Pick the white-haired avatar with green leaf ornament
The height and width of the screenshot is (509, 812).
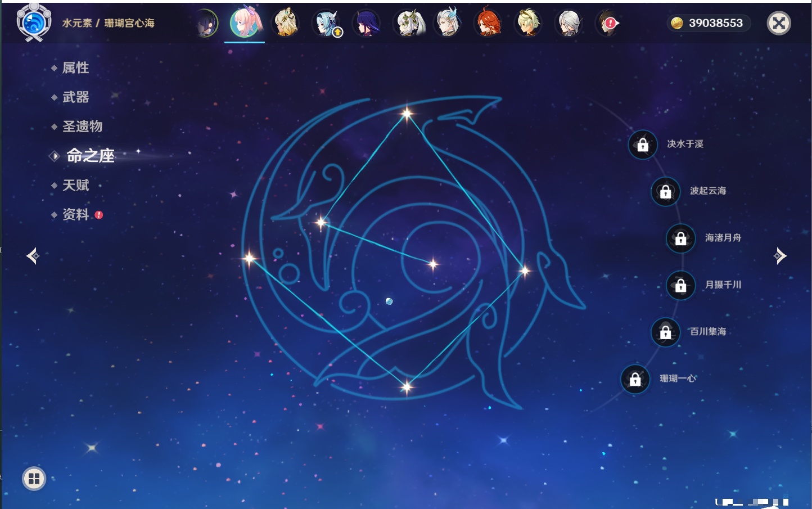click(x=408, y=23)
